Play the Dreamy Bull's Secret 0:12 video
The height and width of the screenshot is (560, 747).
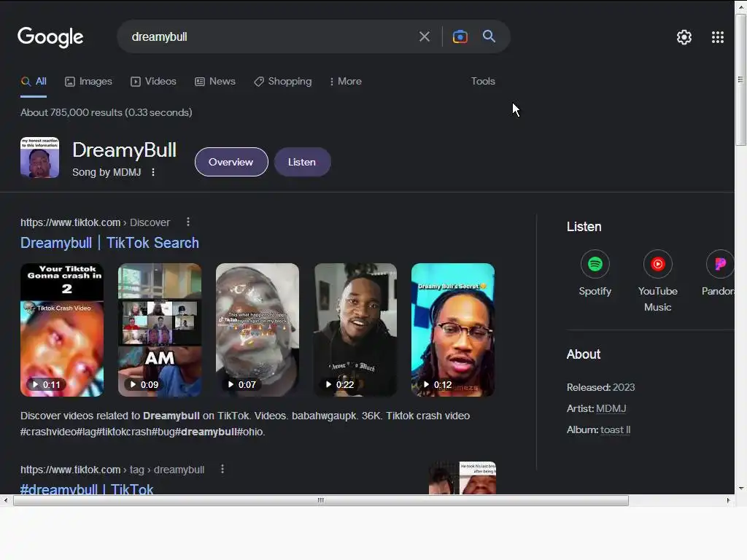(453, 330)
